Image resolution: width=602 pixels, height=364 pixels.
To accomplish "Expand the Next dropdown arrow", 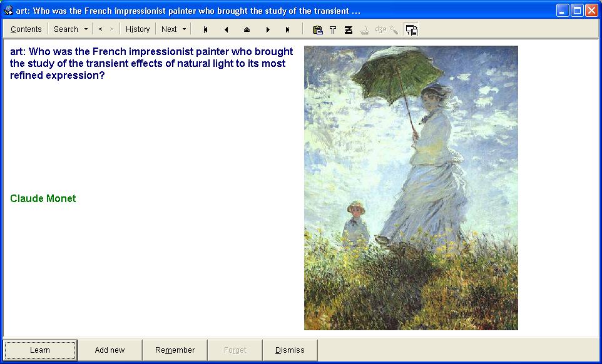I will pos(184,29).
